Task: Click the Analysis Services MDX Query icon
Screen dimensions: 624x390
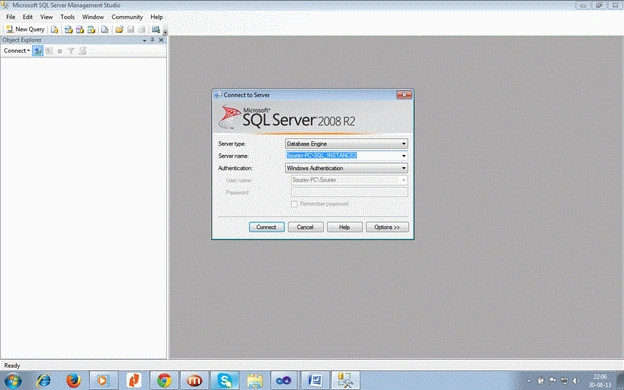Action: pos(68,29)
